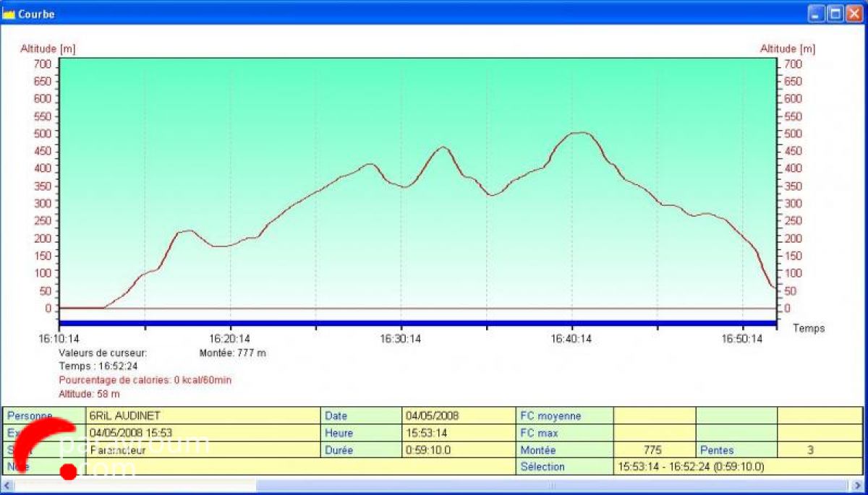Minimize the Courbe window

817,14
